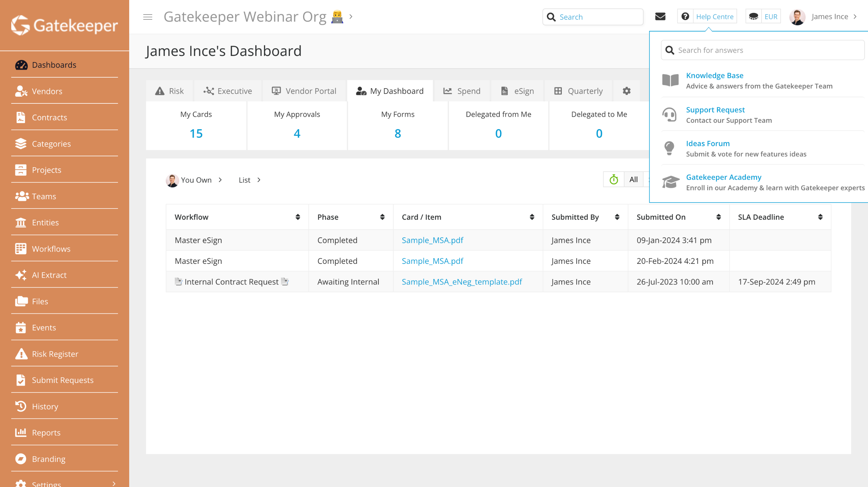This screenshot has height=487, width=868.
Task: Open Branding in sidebar
Action: click(x=48, y=459)
